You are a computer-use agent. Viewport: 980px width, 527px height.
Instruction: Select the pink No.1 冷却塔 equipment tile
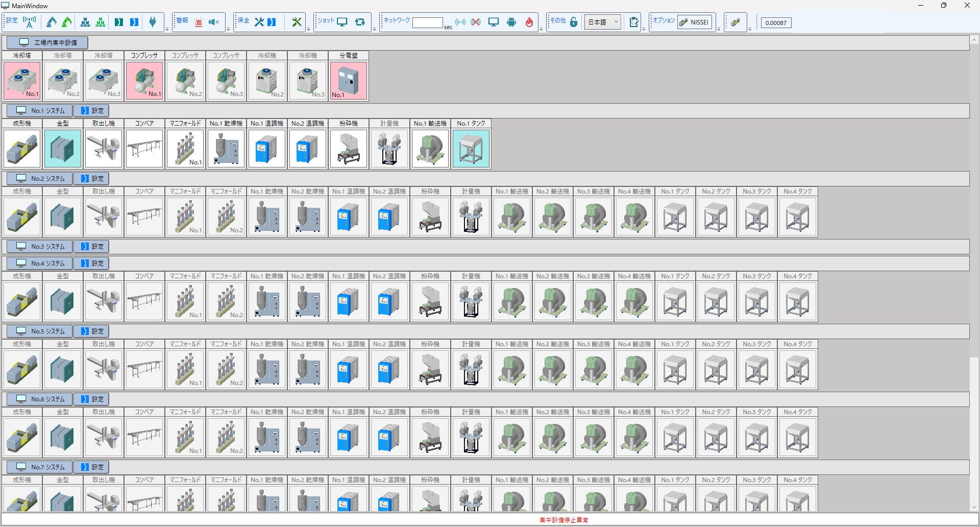(x=22, y=81)
